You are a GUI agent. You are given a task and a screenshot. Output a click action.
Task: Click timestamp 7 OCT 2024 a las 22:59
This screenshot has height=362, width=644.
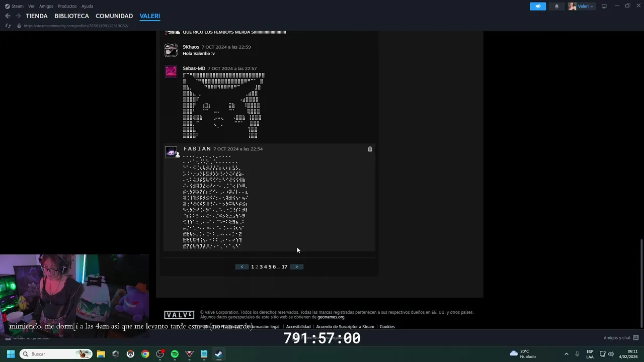coord(226,47)
